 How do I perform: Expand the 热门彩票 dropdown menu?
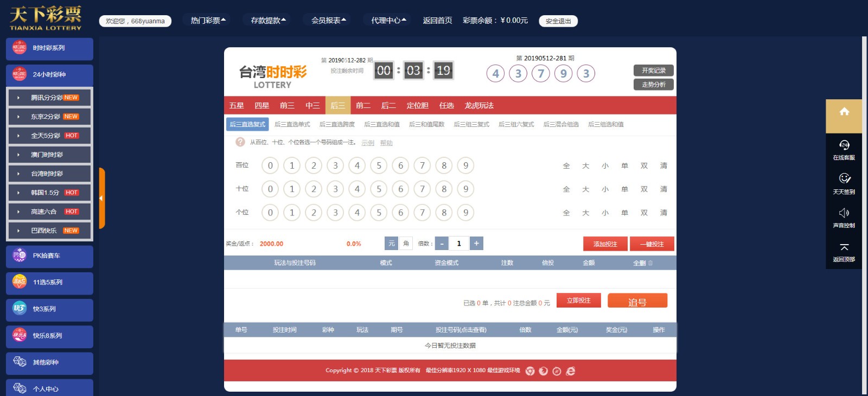pyautogui.click(x=208, y=21)
